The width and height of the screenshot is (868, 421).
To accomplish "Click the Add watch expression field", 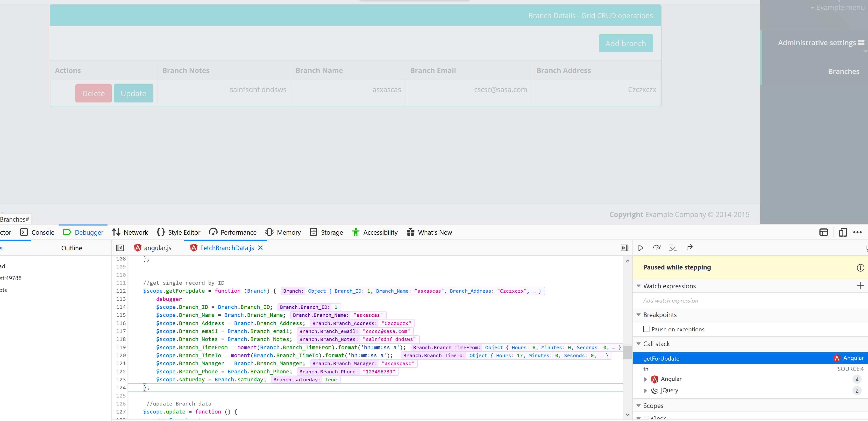I will (750, 300).
